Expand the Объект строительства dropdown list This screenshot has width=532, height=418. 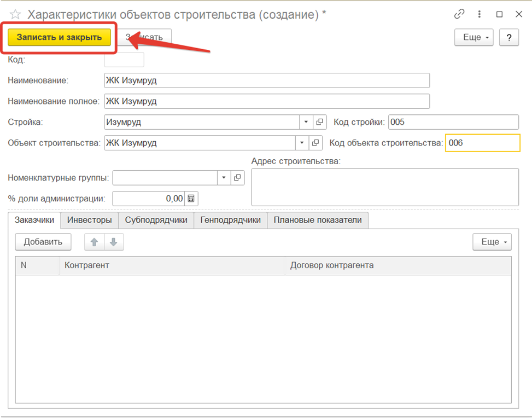[x=302, y=143]
